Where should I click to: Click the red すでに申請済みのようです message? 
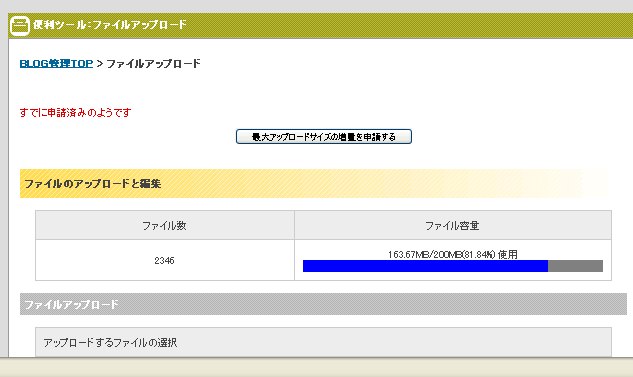click(x=75, y=112)
